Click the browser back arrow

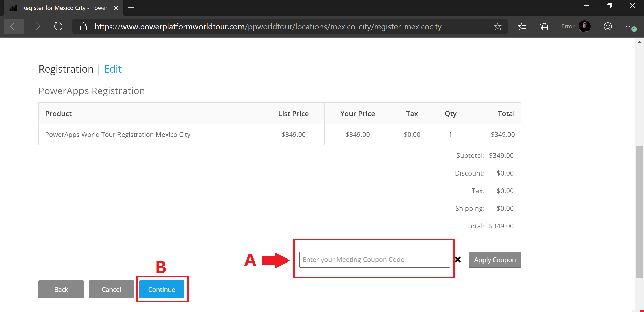click(x=14, y=26)
